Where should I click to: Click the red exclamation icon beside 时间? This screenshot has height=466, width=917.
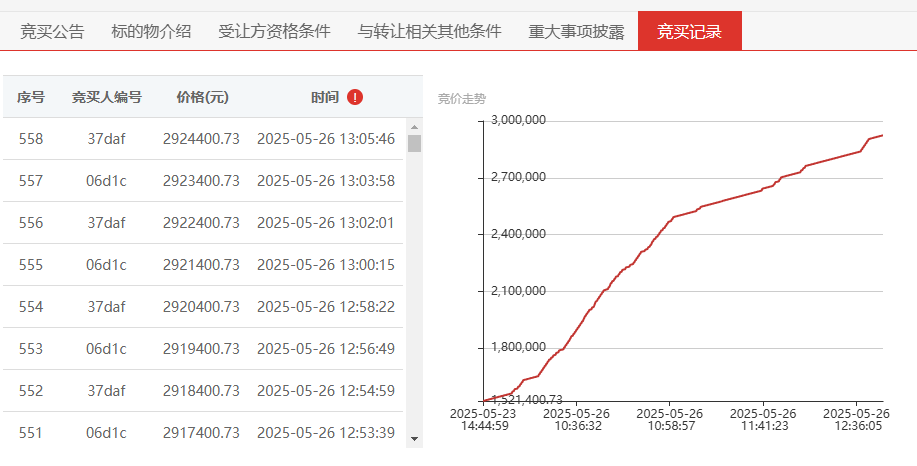click(x=354, y=97)
